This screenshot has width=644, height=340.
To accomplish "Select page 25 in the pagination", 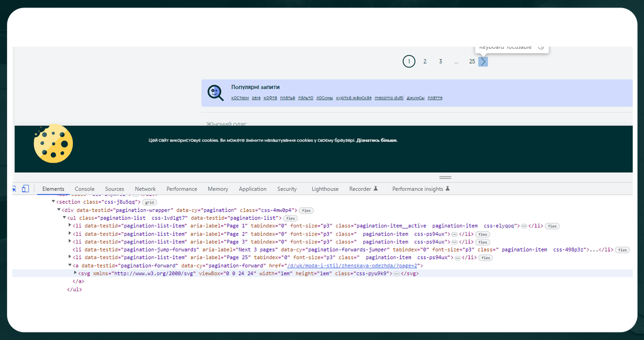I will coord(471,61).
